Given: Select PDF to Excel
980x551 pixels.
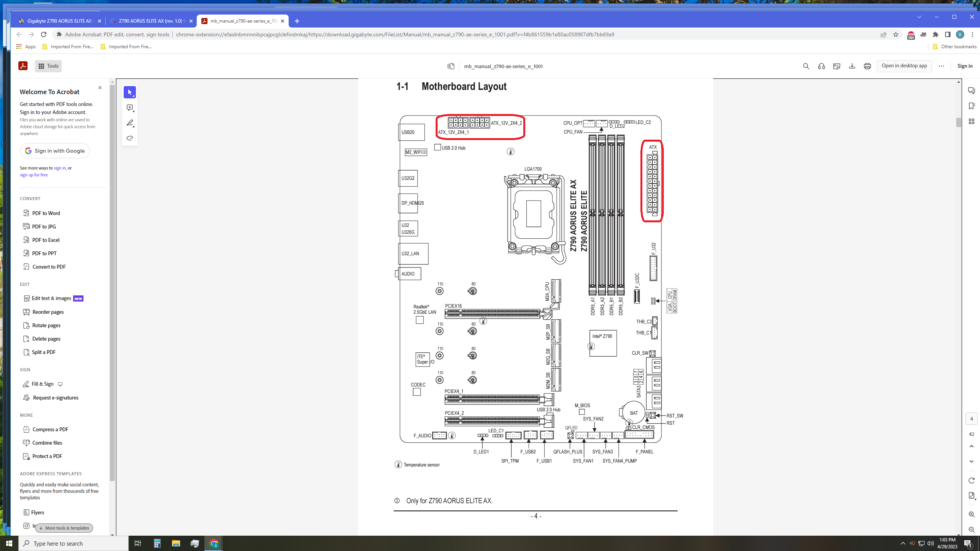Looking at the screenshot, I should 41,240.
